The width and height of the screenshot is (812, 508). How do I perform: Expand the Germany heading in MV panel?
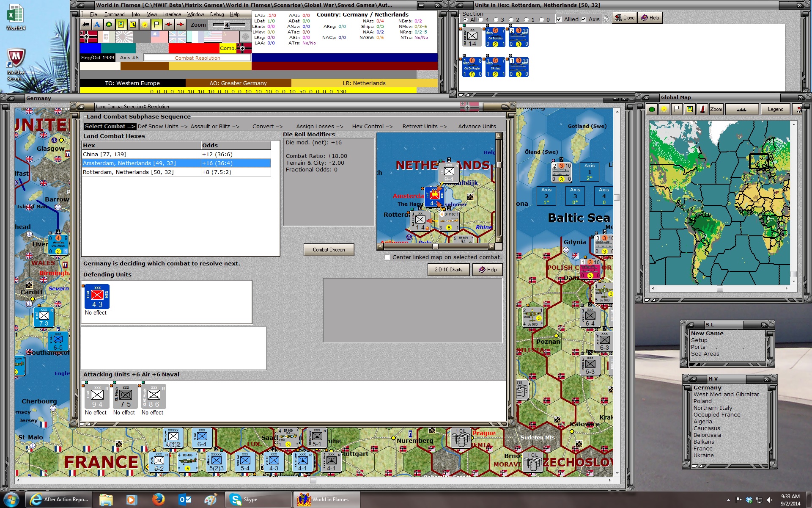pos(707,387)
